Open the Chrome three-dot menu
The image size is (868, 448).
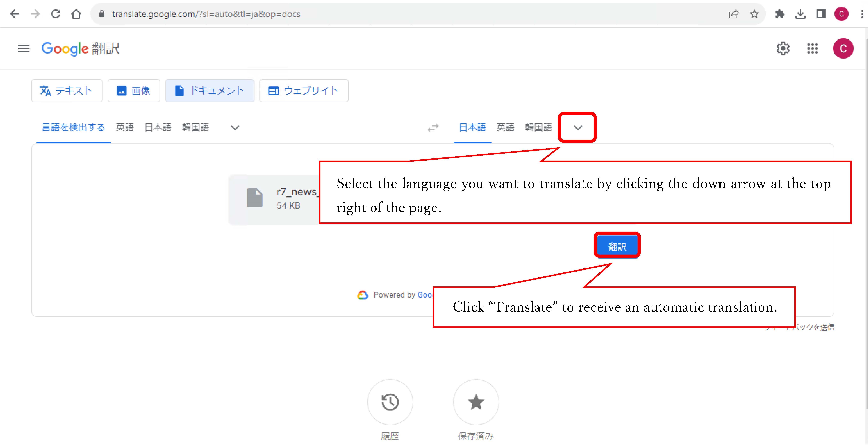(862, 14)
